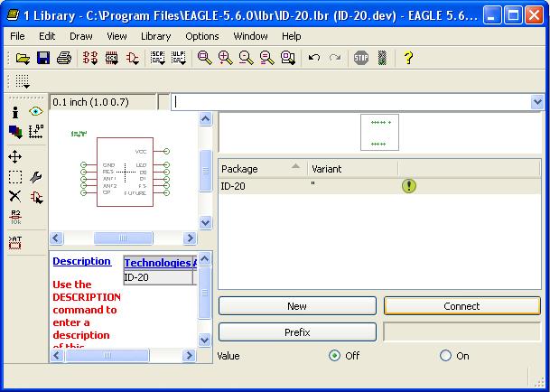Click schematic view scroll down arrow
Image resolution: width=550 pixels, height=392 pixels.
click(x=206, y=222)
